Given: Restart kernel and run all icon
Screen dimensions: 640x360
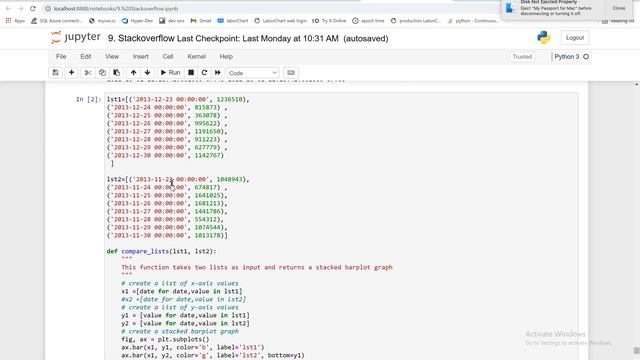Looking at the screenshot, I should coord(218,73).
